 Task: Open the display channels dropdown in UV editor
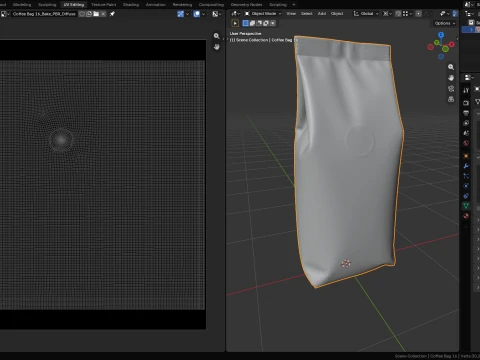217,14
